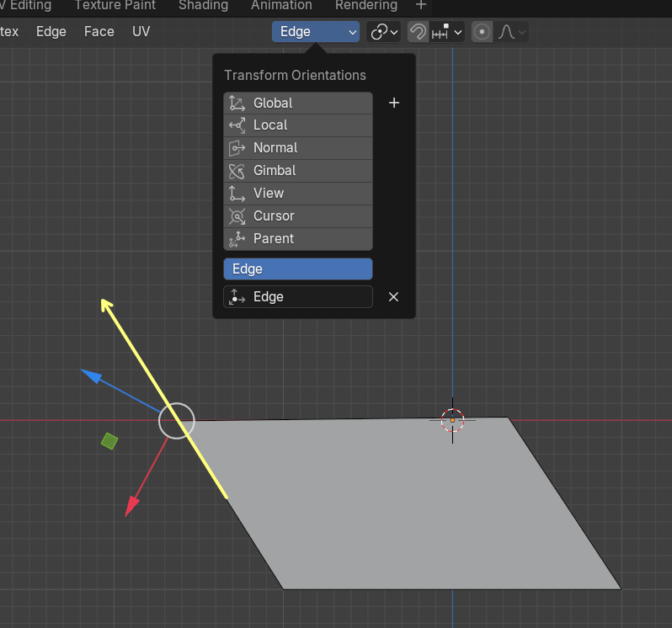The width and height of the screenshot is (672, 628).
Task: Select Global transform orientation
Action: point(298,103)
